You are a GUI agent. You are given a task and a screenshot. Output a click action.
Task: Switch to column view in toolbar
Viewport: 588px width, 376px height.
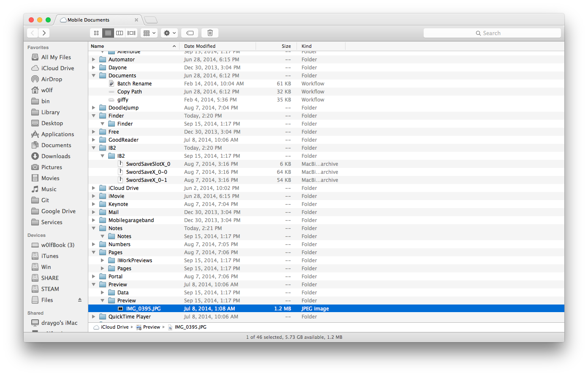[x=120, y=33]
